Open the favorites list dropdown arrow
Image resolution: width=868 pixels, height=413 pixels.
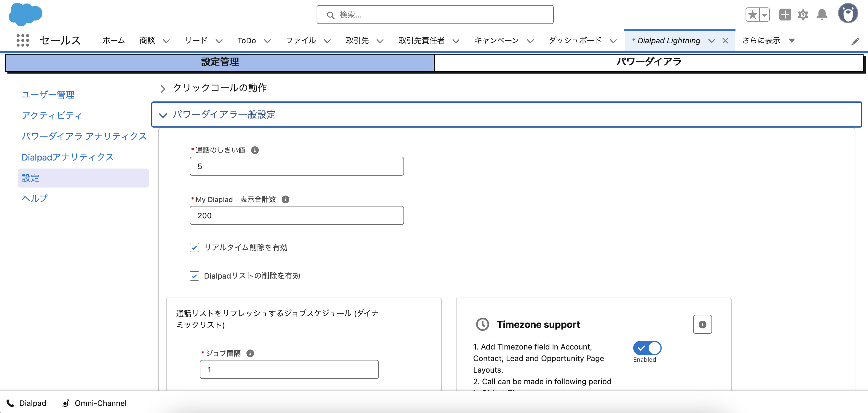point(765,15)
